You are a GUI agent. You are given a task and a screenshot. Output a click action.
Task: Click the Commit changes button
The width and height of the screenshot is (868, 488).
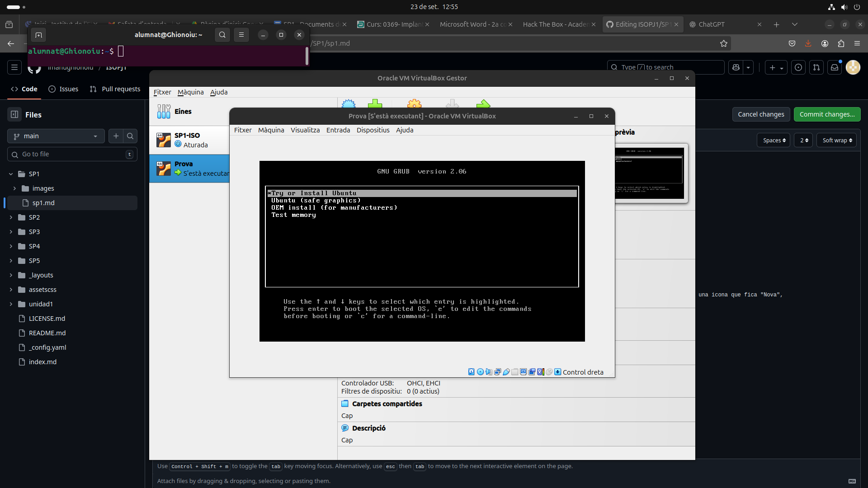point(827,114)
